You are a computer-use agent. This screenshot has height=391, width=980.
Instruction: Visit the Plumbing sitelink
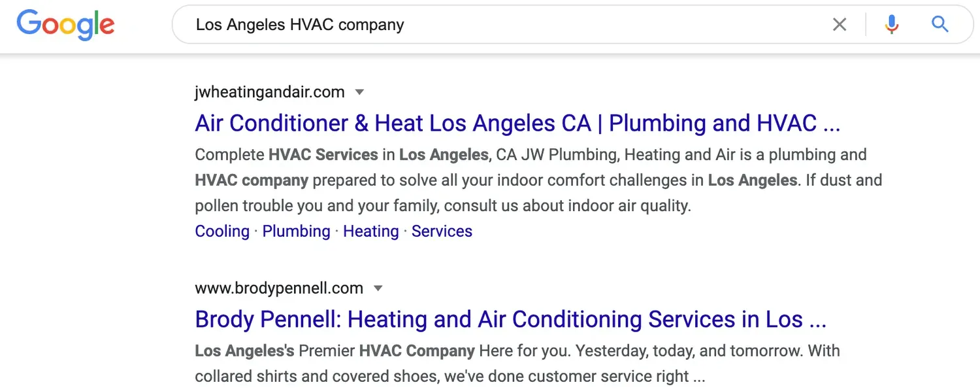(x=296, y=231)
